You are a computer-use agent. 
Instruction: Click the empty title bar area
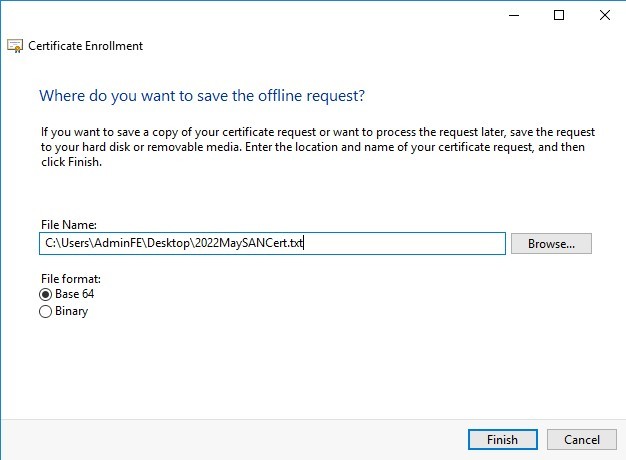tap(250, 15)
